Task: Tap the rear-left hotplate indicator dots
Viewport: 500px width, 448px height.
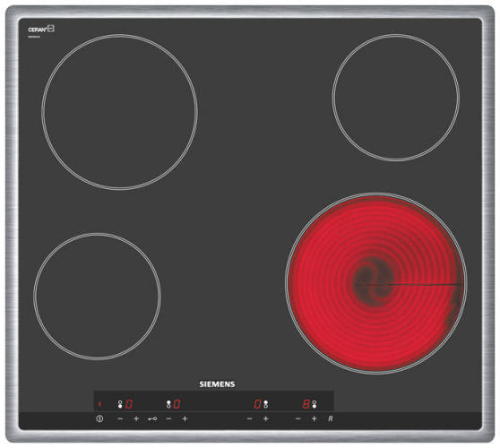Action: point(168,404)
